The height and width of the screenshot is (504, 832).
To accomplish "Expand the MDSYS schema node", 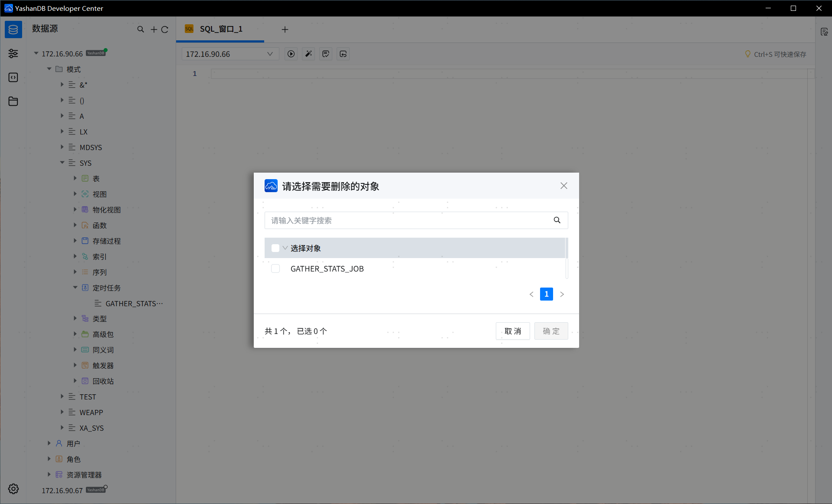I will [x=62, y=147].
